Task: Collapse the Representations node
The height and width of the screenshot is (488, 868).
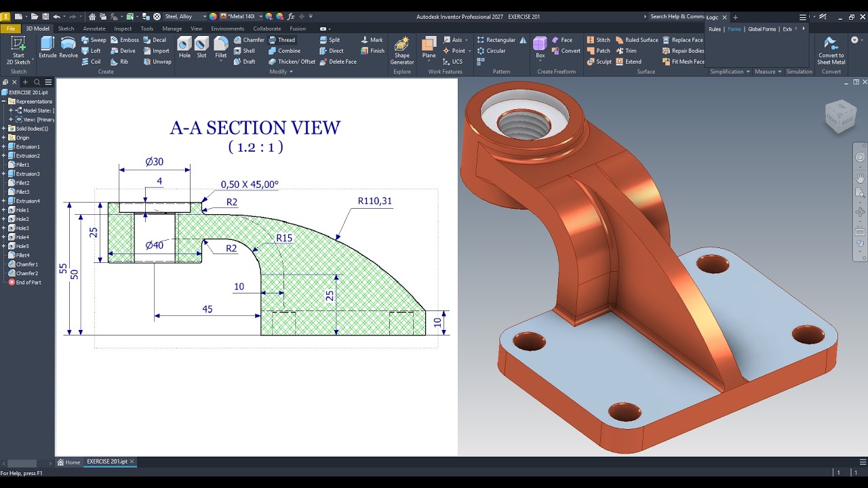Action: click(4, 101)
